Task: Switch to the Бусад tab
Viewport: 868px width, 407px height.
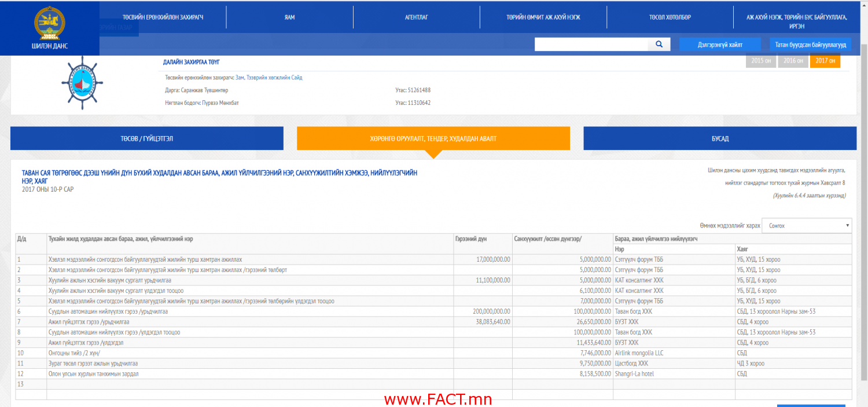Action: (x=720, y=139)
